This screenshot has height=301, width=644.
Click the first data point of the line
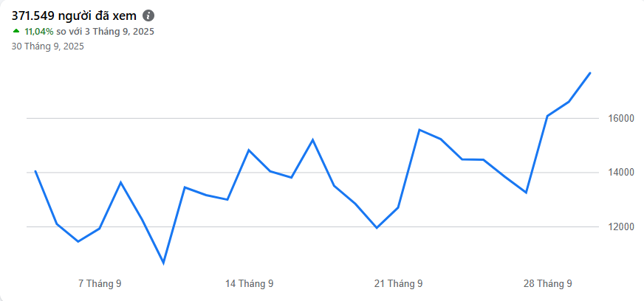pyautogui.click(x=35, y=171)
